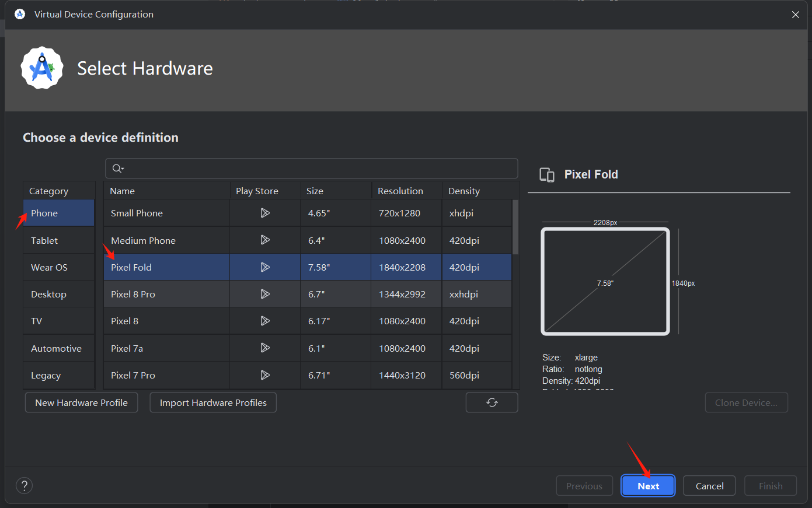812x508 pixels.
Task: Click the refresh device list button
Action: coord(492,402)
